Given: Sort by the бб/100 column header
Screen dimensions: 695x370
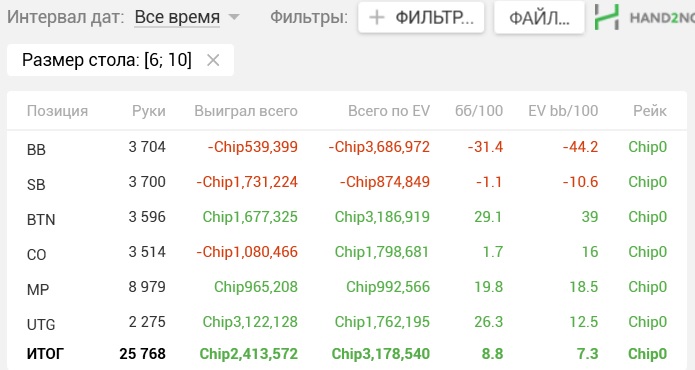Looking at the screenshot, I should click(479, 111).
